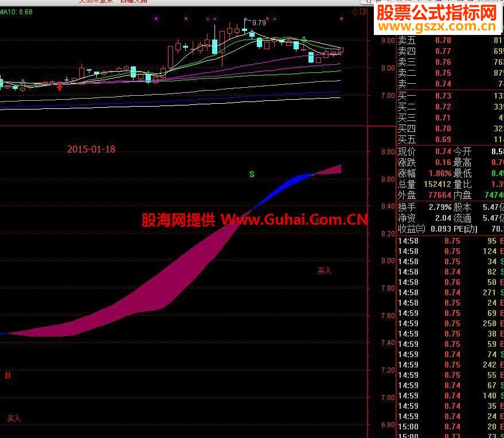Image resolution: width=504 pixels, height=438 pixels.
Task: Click the 总量 value 152412
Action: coord(437,184)
